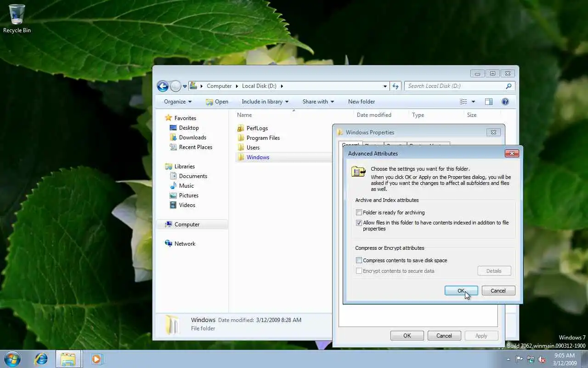The width and height of the screenshot is (588, 368).
Task: Open the view options dropdown arrow
Action: [473, 102]
